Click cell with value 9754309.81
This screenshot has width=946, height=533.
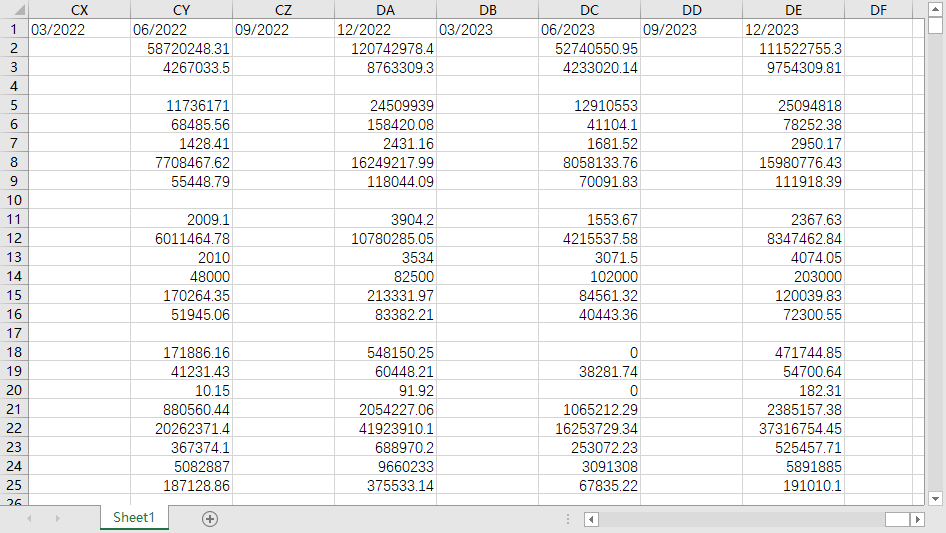click(x=793, y=67)
